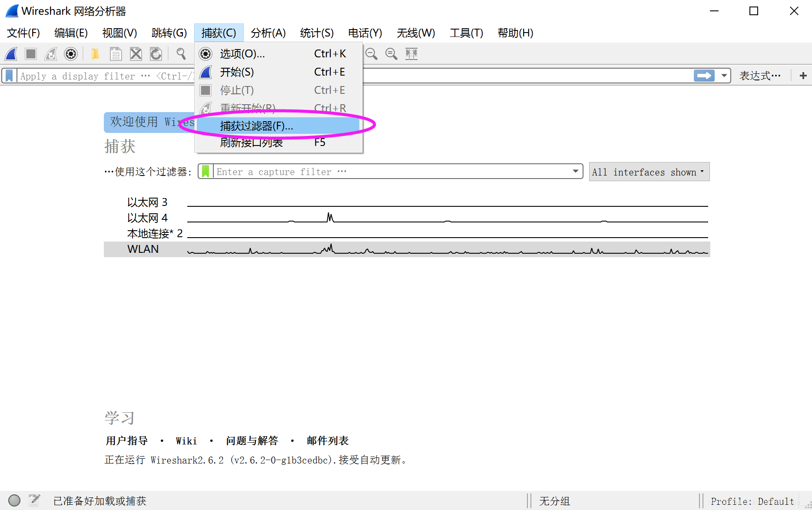Open the 分析(A) menu
The height and width of the screenshot is (510, 812).
pyautogui.click(x=268, y=33)
